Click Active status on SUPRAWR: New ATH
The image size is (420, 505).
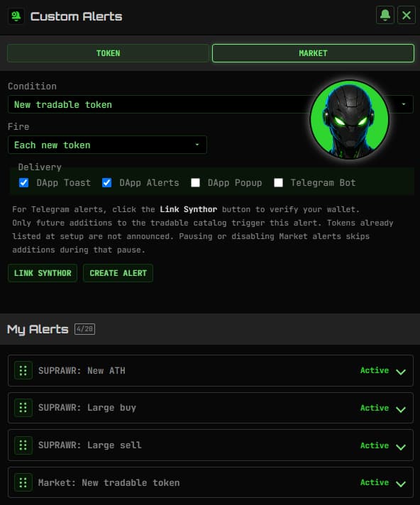point(375,370)
